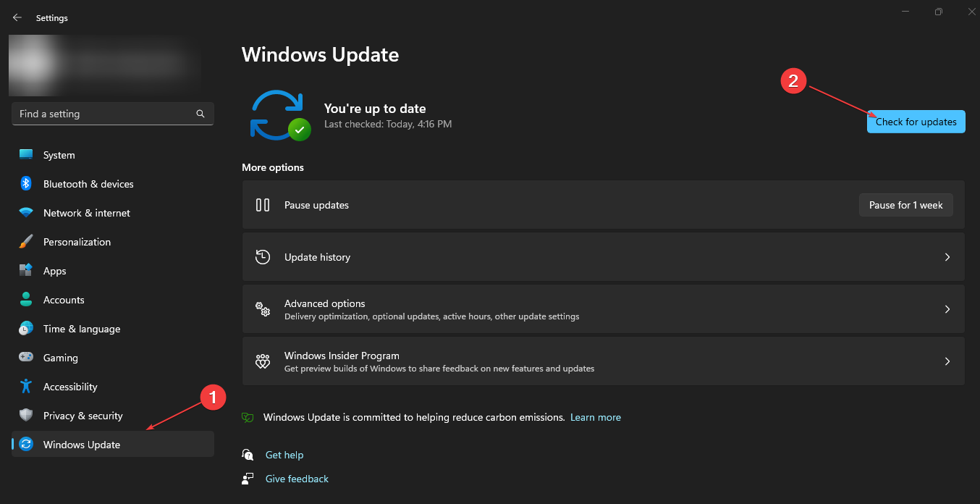The image size is (980, 504).
Task: Click the pause bars icon
Action: (x=263, y=205)
